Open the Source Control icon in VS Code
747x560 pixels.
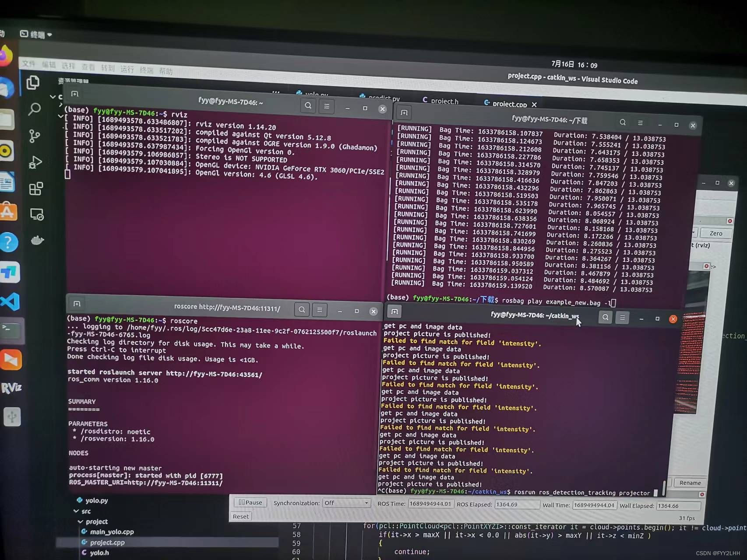click(35, 136)
